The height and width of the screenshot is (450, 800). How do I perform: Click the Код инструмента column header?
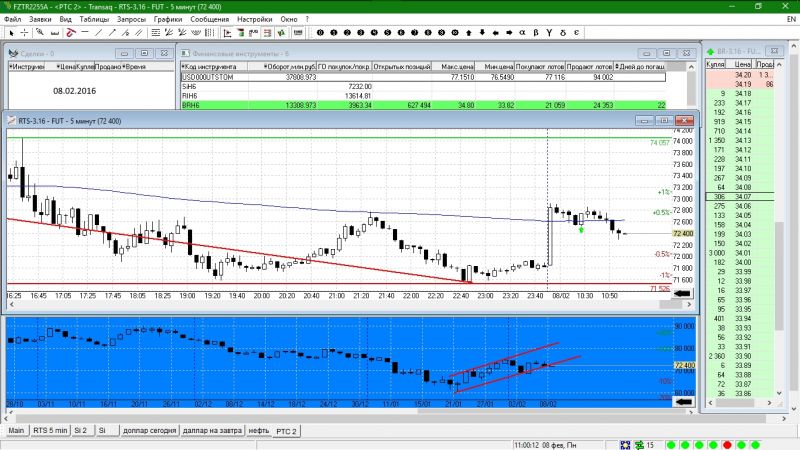point(214,67)
